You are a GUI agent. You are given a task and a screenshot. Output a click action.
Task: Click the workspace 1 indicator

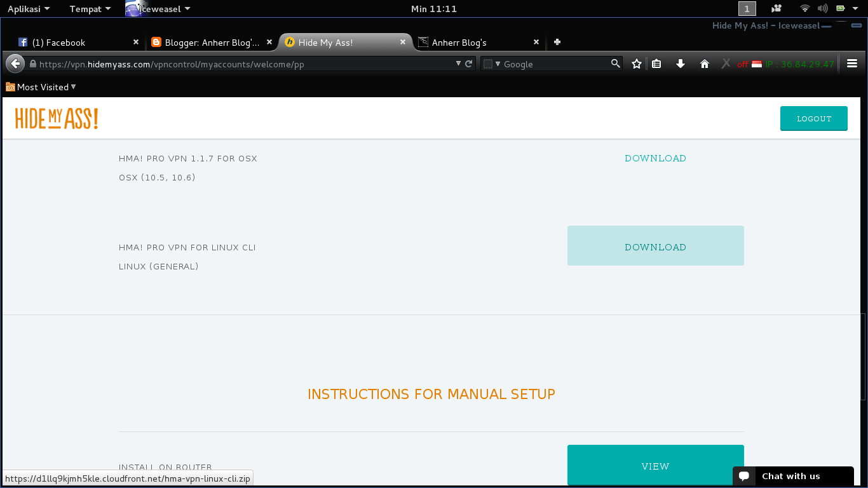(747, 9)
